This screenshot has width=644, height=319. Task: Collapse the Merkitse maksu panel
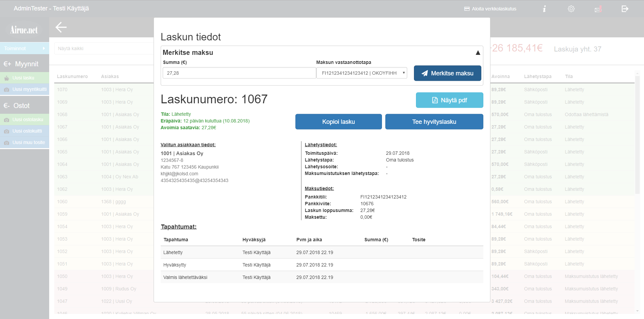tap(478, 52)
